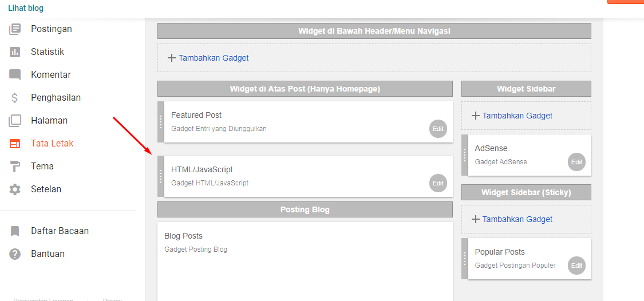Image resolution: width=644 pixels, height=301 pixels.
Task: Click the Bantuan question mark icon
Action: click(x=15, y=254)
